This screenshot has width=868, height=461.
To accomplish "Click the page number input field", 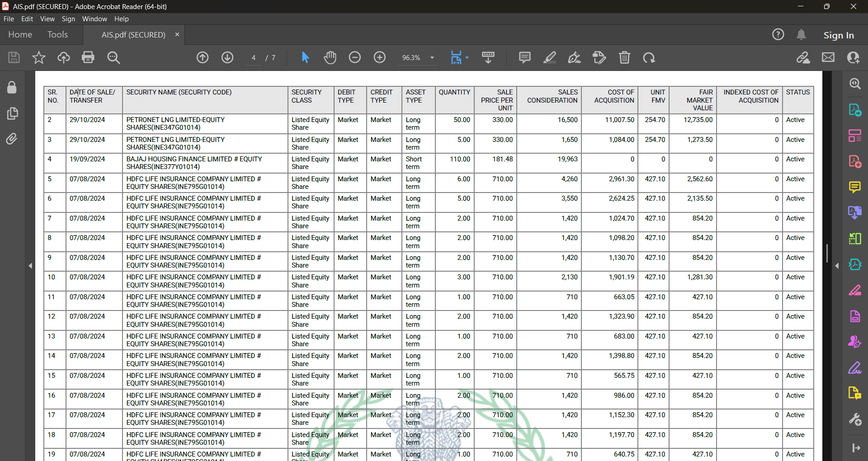I will pyautogui.click(x=254, y=58).
